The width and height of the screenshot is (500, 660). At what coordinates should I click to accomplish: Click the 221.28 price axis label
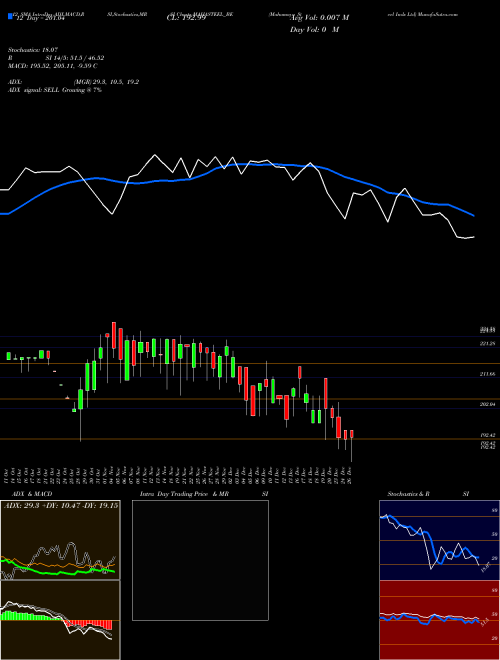pos(487,344)
